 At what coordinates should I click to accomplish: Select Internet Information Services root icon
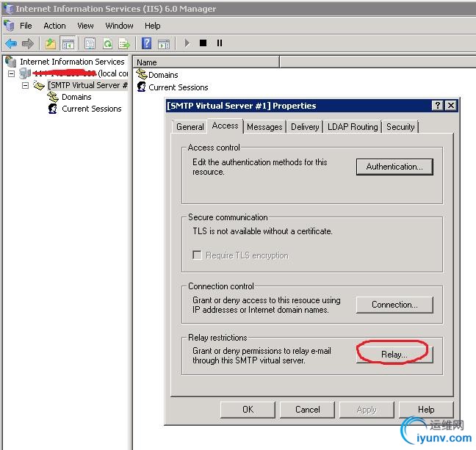(10, 61)
